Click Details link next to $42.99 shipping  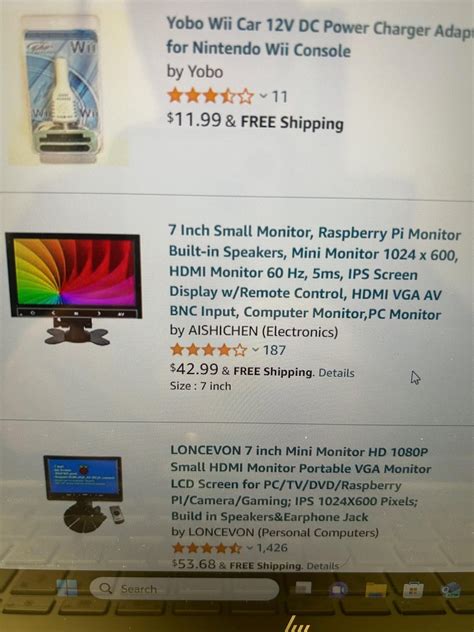pos(336,372)
